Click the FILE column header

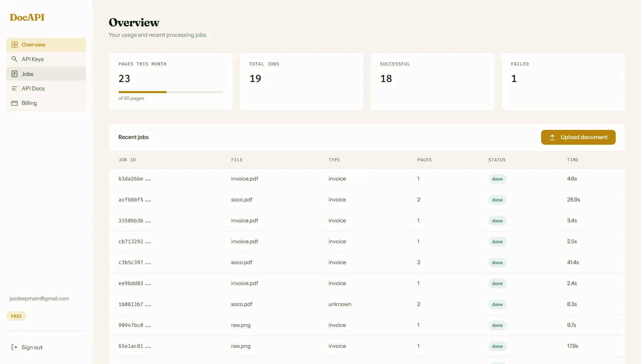click(x=237, y=160)
